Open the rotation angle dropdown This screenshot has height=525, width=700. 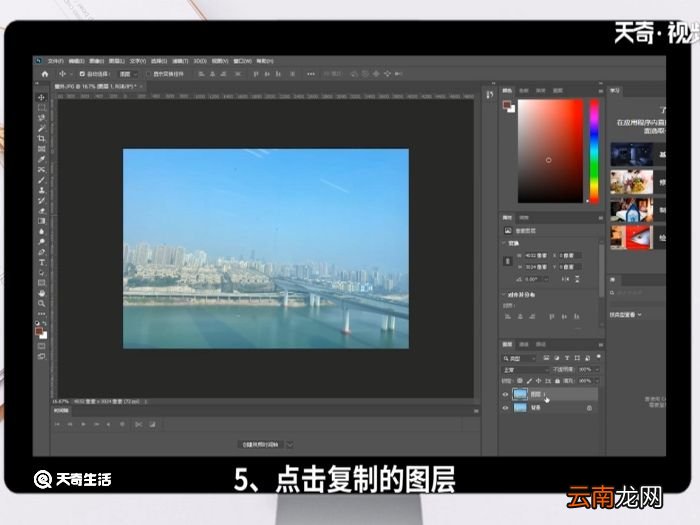pos(546,279)
